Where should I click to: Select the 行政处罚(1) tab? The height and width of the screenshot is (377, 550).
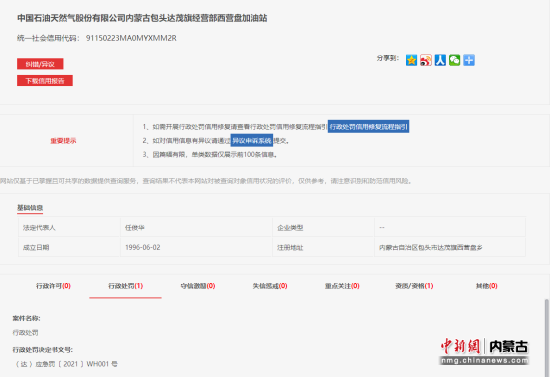coord(125,286)
